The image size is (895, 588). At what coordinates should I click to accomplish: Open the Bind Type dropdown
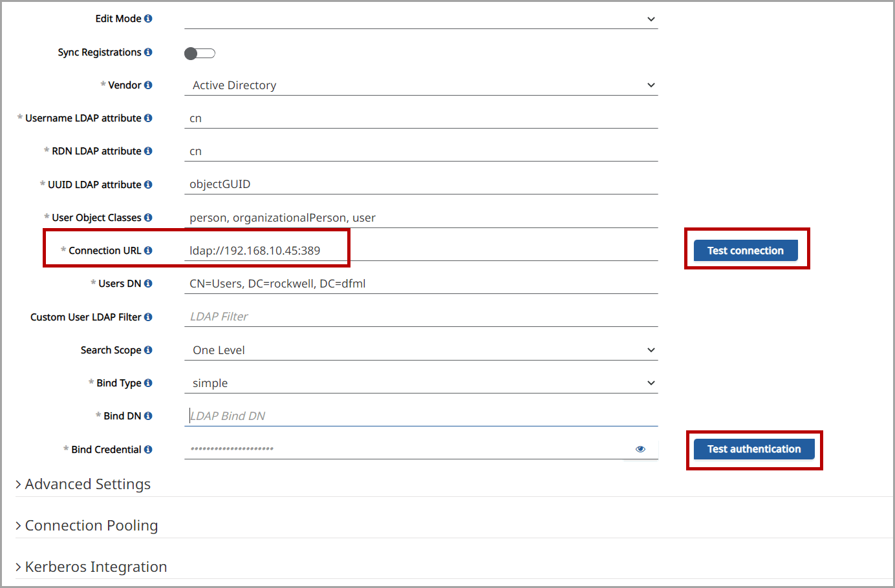pyautogui.click(x=420, y=383)
